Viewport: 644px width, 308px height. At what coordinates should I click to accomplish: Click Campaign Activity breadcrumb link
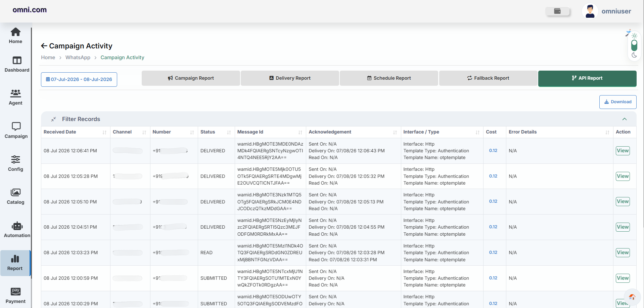tap(122, 57)
